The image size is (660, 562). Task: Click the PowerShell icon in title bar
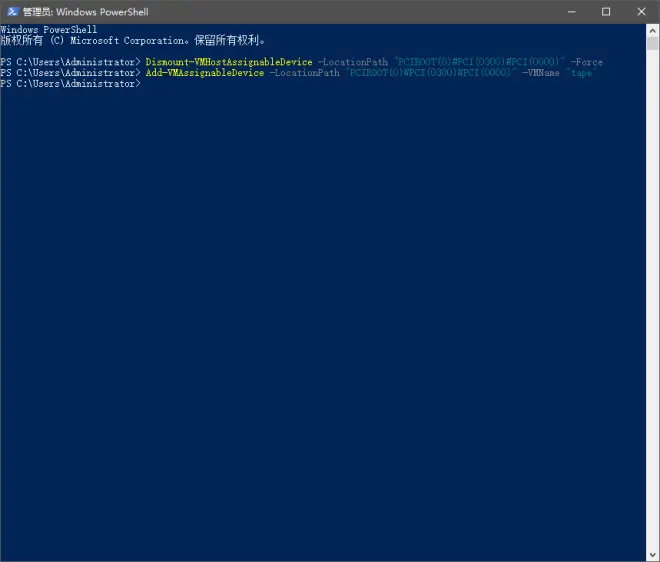click(x=12, y=12)
